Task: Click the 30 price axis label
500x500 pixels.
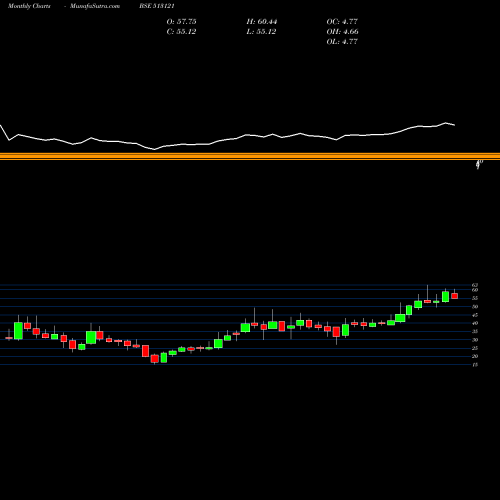Action: pos(475,340)
